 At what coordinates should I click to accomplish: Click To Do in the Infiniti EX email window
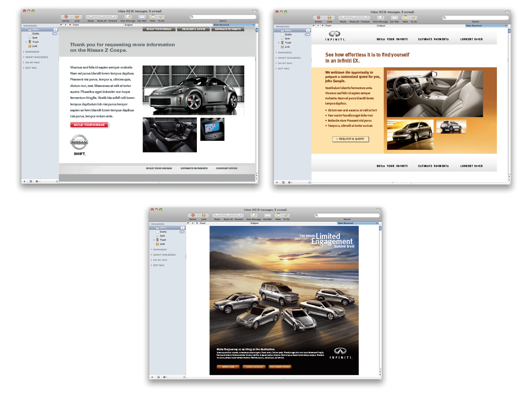[413, 18]
